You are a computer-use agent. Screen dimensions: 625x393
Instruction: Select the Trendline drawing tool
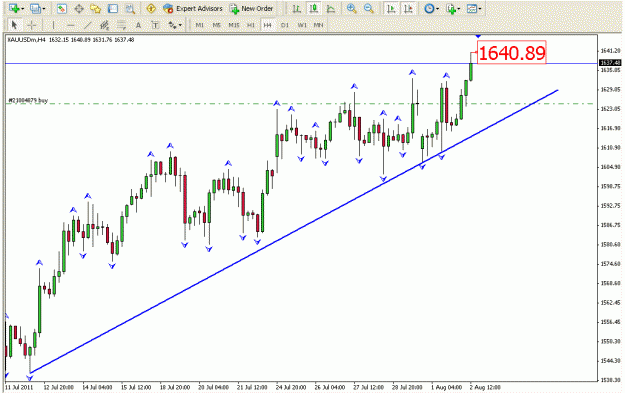tap(87, 25)
